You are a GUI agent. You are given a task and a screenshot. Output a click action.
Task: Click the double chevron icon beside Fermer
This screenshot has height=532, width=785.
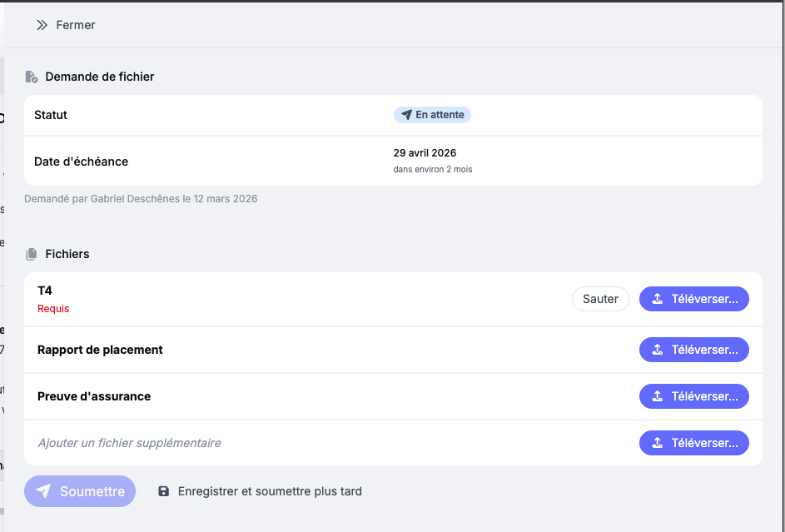(x=42, y=25)
